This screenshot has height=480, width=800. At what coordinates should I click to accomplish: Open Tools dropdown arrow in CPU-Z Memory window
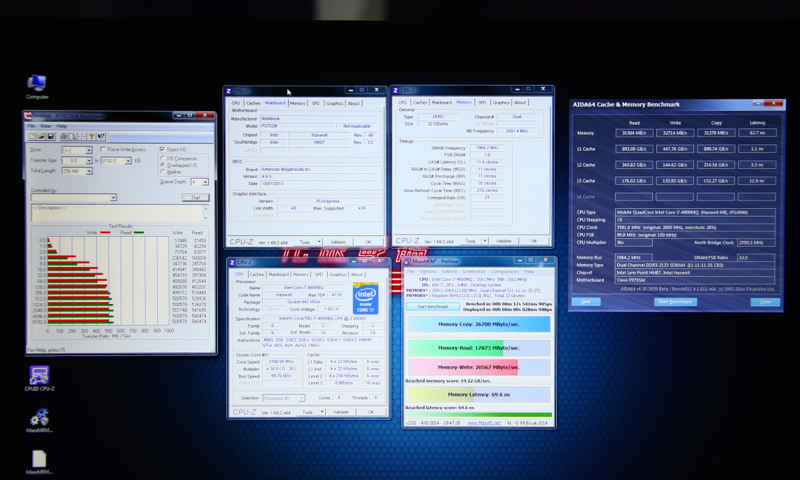point(485,241)
